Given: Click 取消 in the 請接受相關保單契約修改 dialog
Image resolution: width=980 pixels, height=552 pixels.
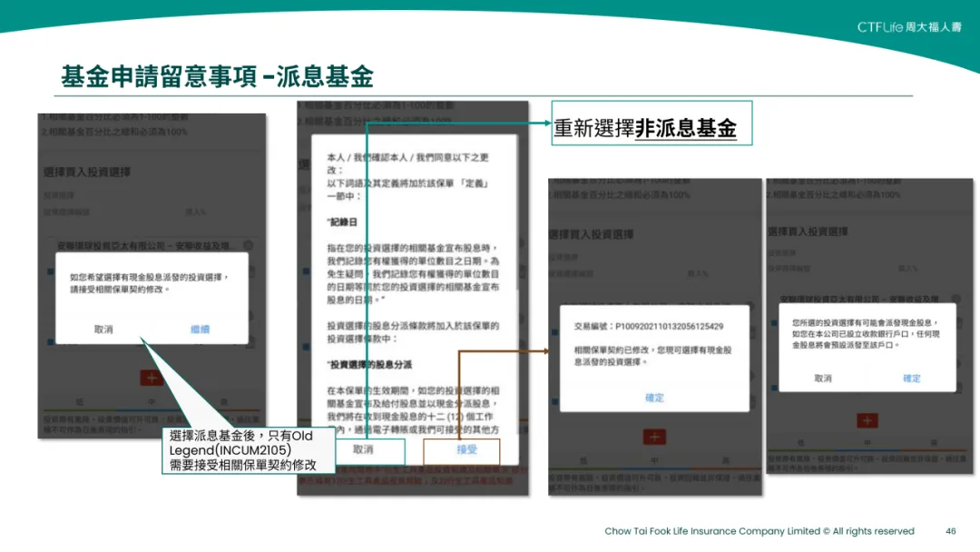Looking at the screenshot, I should (x=103, y=330).
